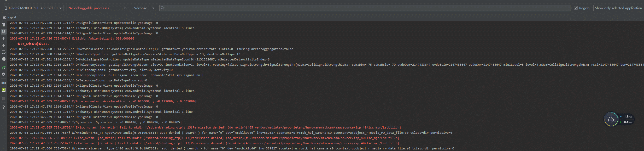Click the getDataTypeIcon sub=0 log line
This screenshot has height=151, width=644.
pos(79,80)
